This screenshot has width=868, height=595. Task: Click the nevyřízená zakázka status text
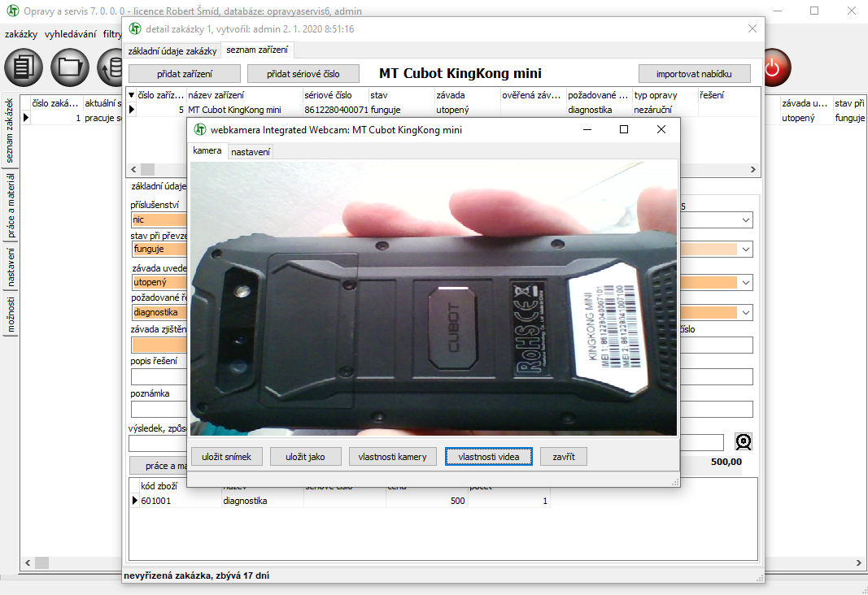pyautogui.click(x=197, y=575)
